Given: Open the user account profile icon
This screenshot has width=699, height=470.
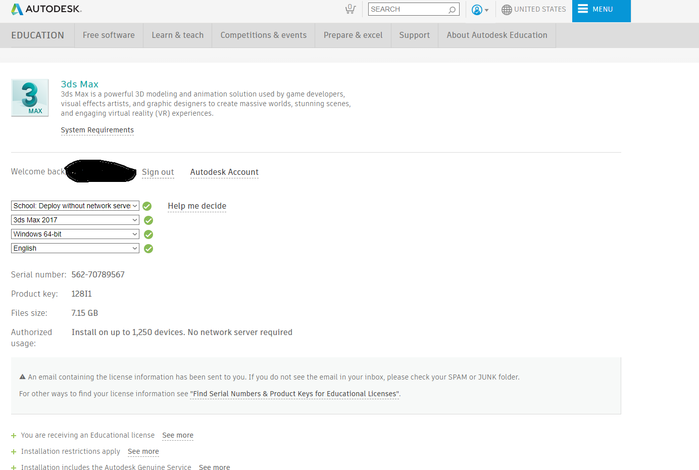Looking at the screenshot, I should pos(477,9).
